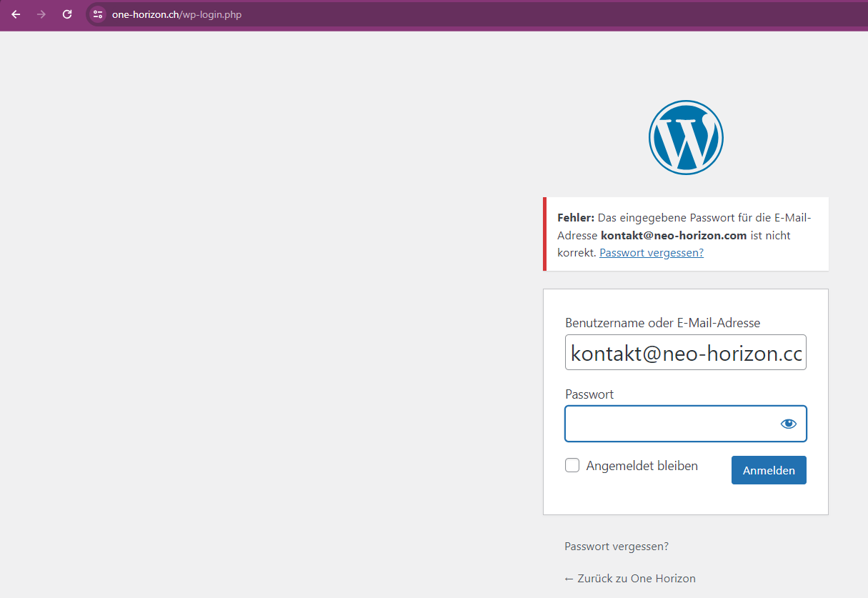
Task: Click the "Angemeldet bleiben" label text
Action: coord(642,466)
